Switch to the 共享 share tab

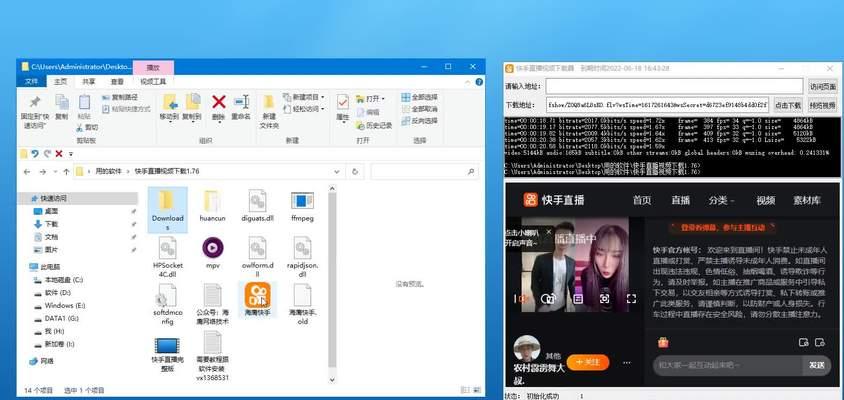tap(88, 82)
